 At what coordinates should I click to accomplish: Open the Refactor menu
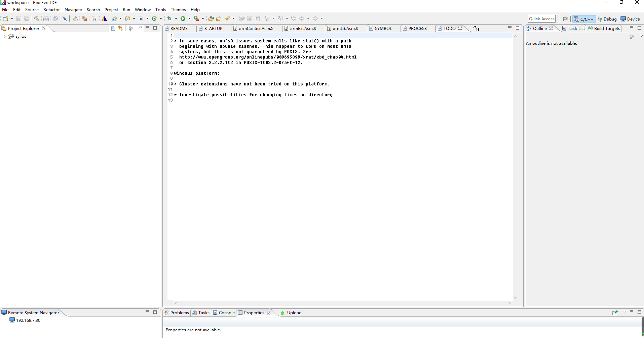(x=51, y=9)
